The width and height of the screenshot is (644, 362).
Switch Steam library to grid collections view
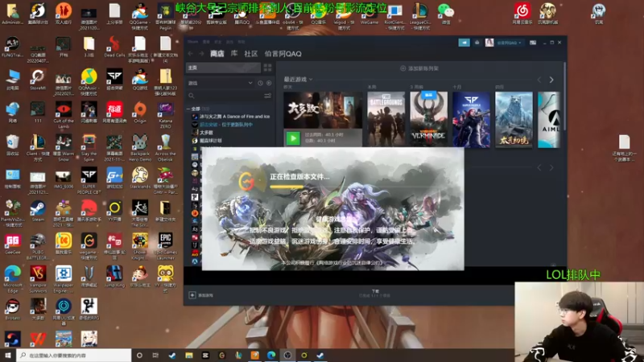click(267, 68)
